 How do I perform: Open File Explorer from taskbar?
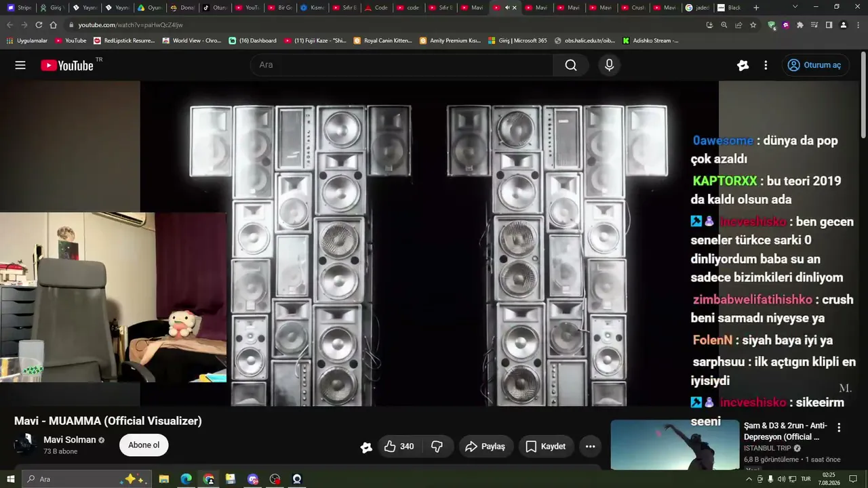(164, 479)
